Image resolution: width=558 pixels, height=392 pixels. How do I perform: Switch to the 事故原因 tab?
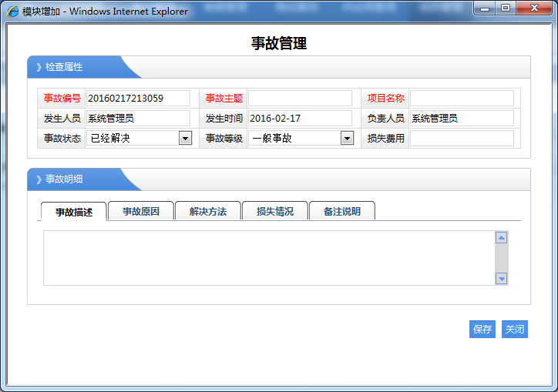coord(141,211)
